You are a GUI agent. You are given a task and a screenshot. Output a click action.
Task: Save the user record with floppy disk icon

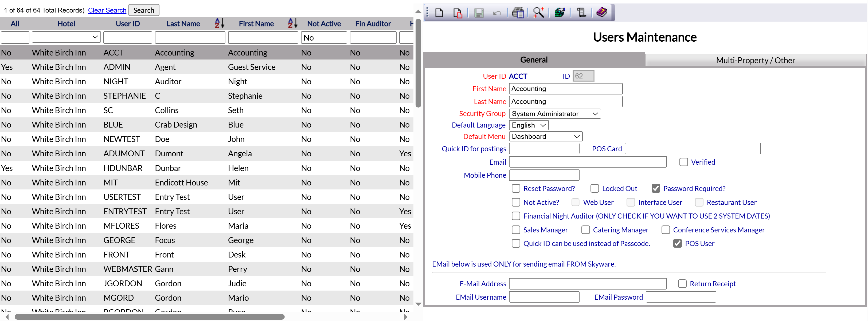coord(479,13)
